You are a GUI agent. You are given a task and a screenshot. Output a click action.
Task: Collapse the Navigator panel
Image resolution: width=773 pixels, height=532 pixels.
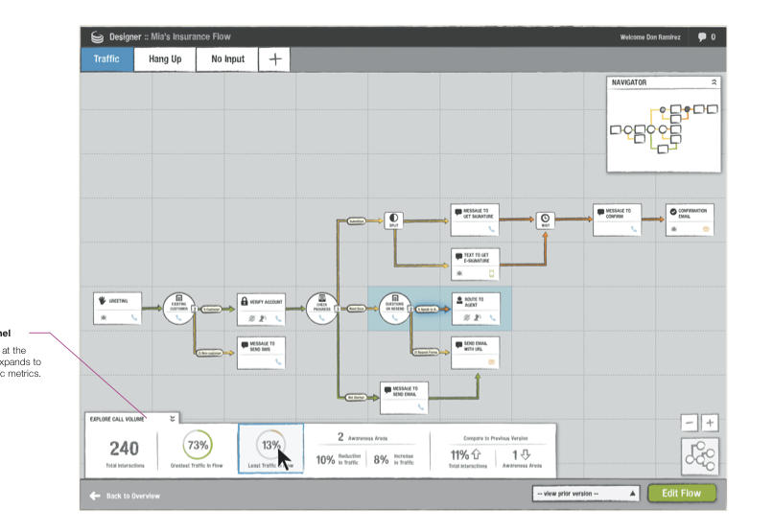(714, 82)
